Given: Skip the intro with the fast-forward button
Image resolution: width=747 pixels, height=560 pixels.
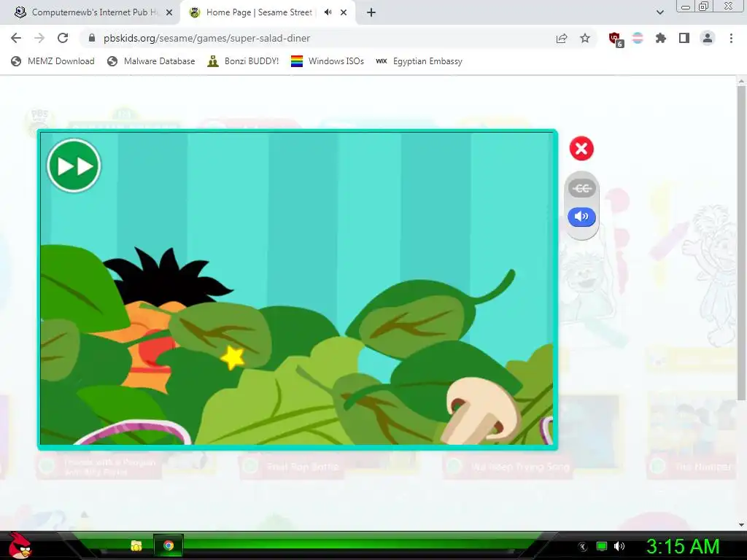Looking at the screenshot, I should (x=74, y=166).
